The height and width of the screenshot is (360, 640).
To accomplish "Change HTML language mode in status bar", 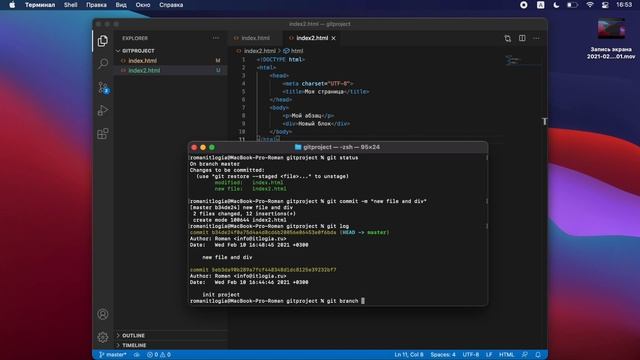I will [x=507, y=355].
